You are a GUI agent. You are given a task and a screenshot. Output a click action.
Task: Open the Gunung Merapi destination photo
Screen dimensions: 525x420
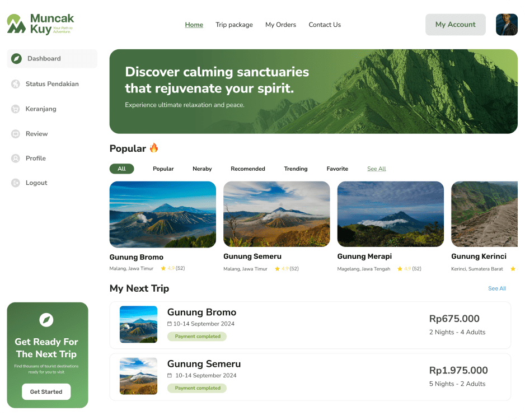(391, 214)
